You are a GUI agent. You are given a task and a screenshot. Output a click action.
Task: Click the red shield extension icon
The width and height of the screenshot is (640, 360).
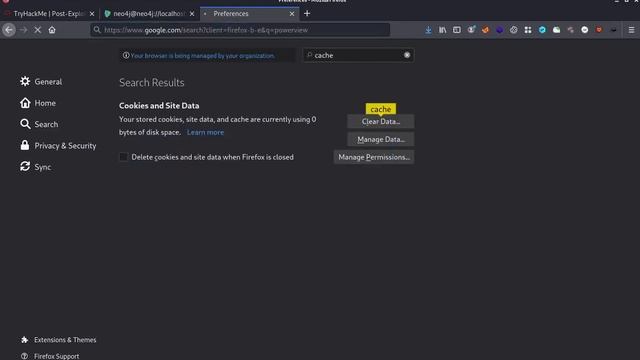point(599,30)
